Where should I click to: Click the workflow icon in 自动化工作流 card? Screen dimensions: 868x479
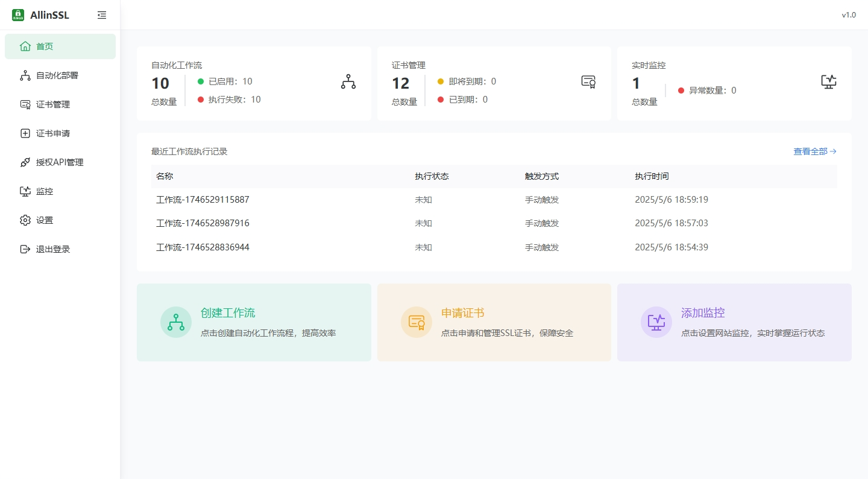pyautogui.click(x=348, y=81)
